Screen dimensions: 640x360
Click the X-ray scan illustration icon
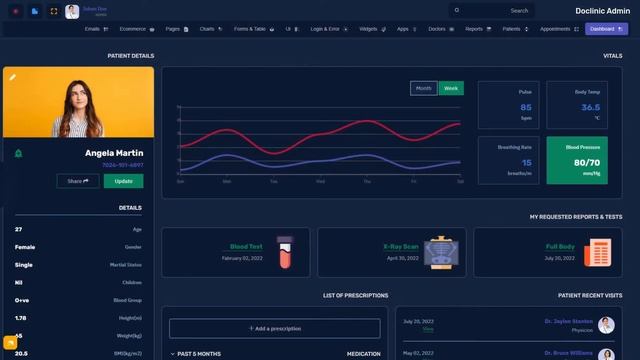(x=441, y=252)
